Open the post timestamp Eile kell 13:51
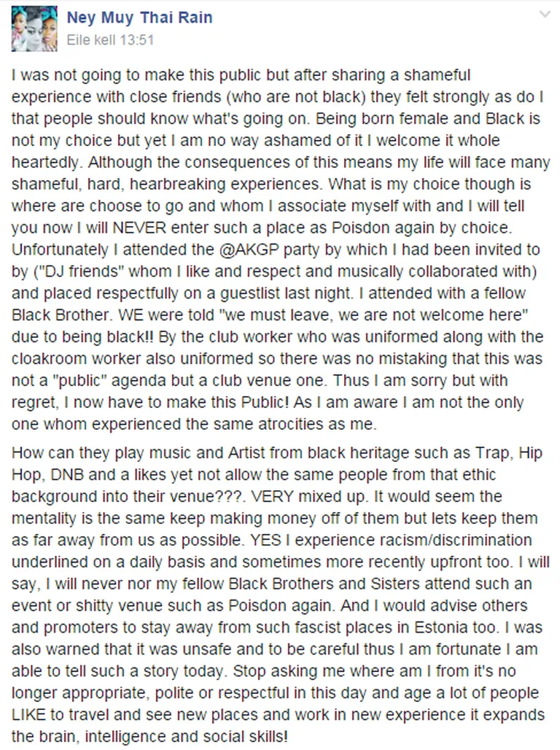The width and height of the screenshot is (560, 750). pyautogui.click(x=110, y=39)
